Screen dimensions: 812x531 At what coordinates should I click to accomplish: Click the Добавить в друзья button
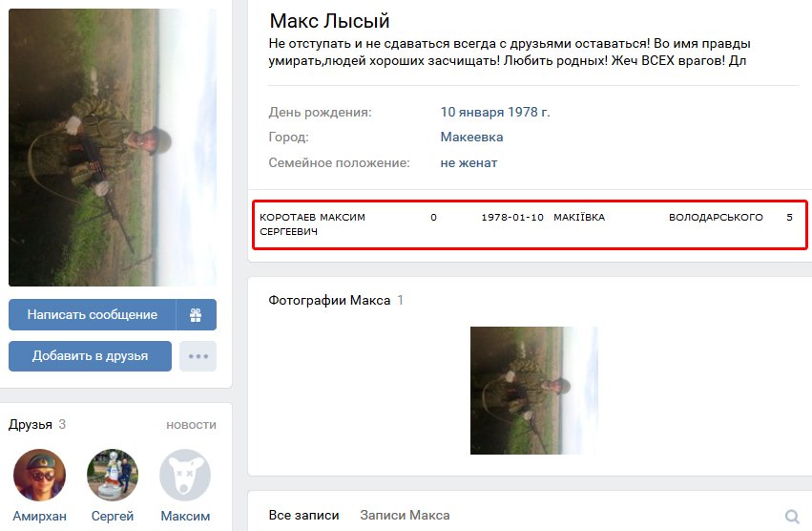tap(90, 356)
